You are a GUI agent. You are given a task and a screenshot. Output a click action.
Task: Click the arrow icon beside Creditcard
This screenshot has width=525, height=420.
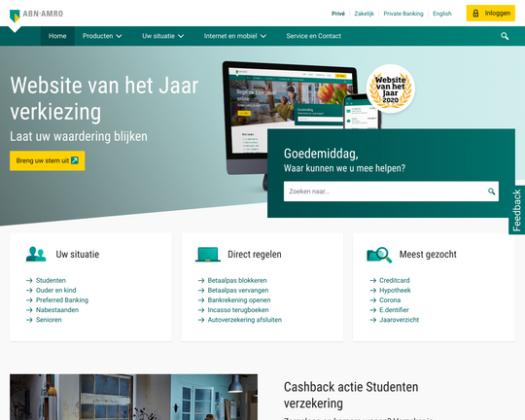[x=373, y=280]
